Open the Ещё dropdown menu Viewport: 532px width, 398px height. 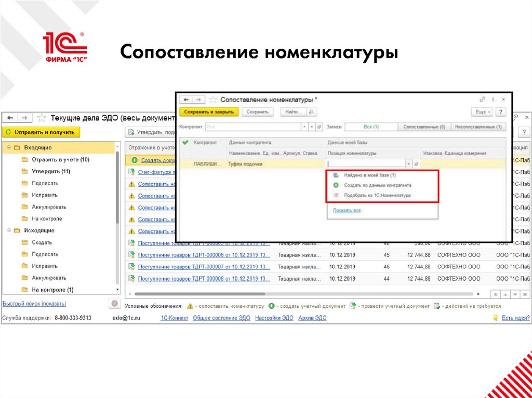482,112
